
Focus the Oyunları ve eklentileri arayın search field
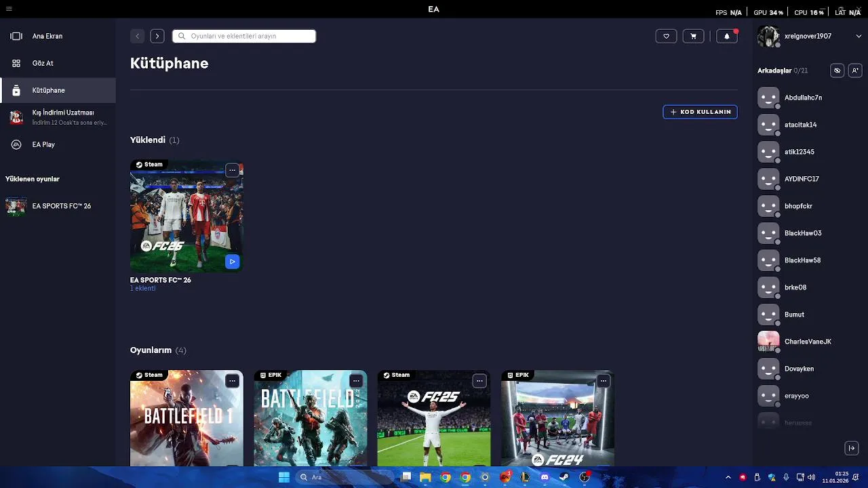click(244, 36)
